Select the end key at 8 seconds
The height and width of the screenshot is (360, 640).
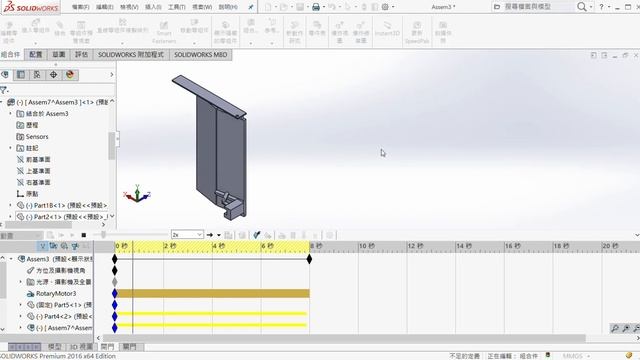(x=309, y=259)
